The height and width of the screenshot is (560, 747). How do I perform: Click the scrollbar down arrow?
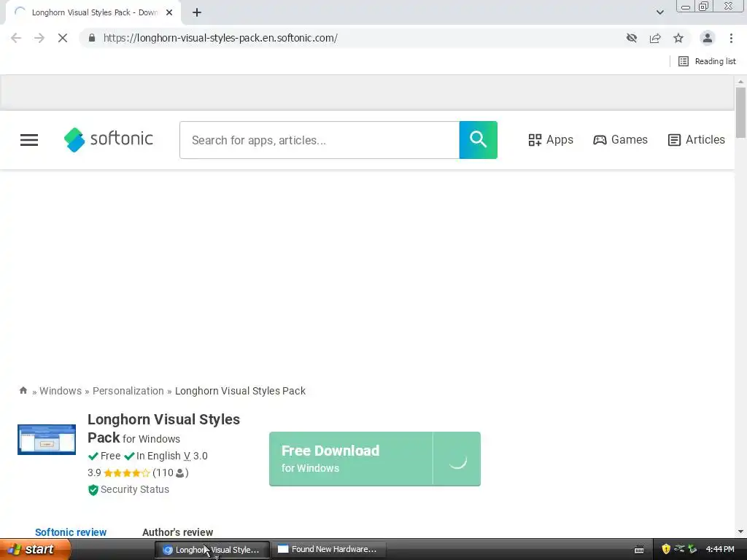point(740,532)
